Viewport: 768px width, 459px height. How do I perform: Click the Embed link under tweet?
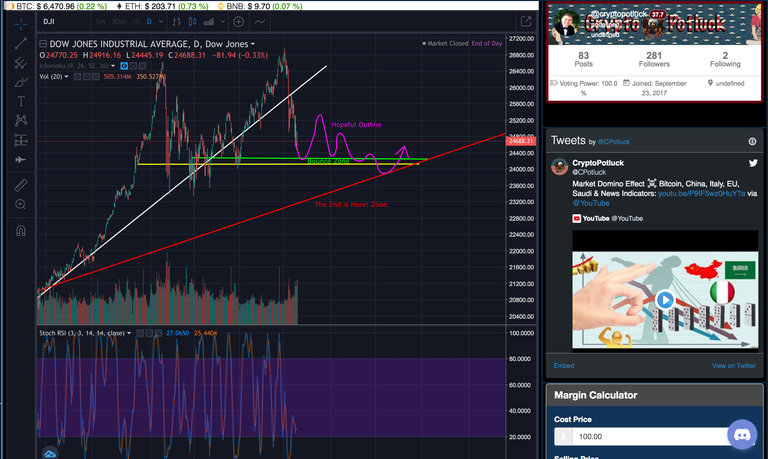564,366
